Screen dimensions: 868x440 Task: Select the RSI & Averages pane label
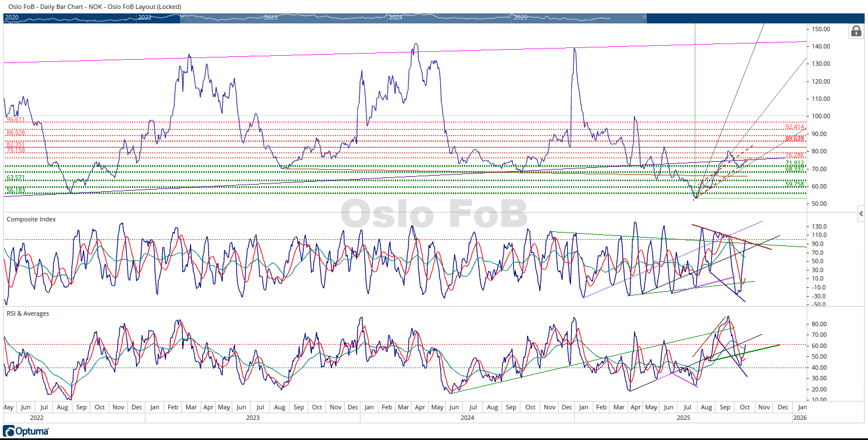[28, 313]
